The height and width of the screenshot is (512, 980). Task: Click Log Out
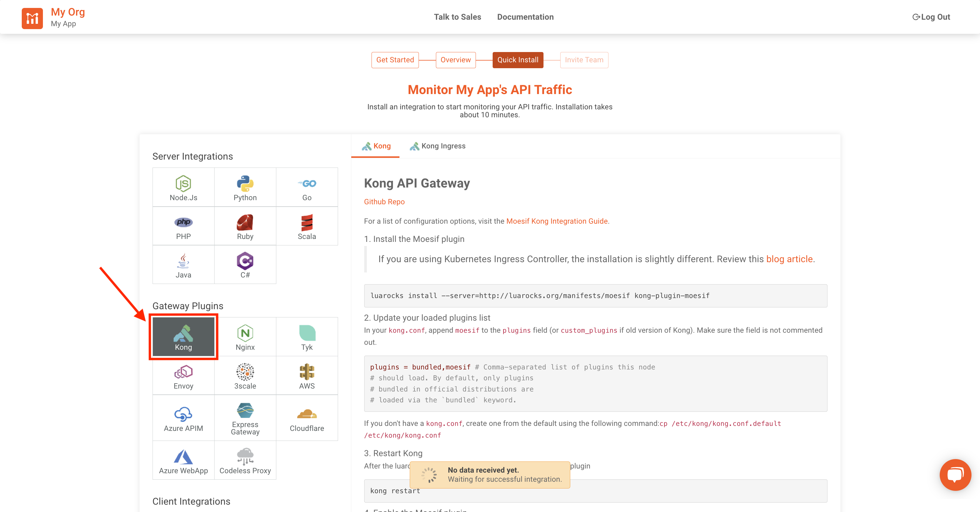coord(931,17)
